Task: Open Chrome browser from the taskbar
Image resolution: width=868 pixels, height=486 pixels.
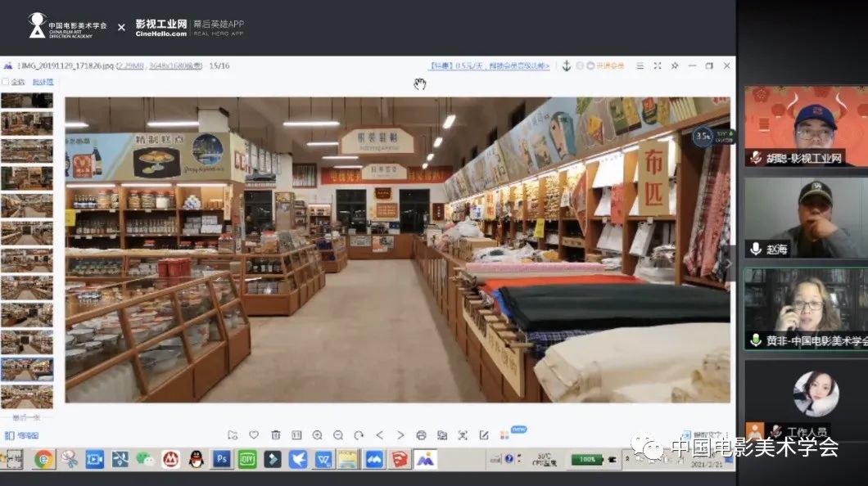Action: [x=43, y=459]
